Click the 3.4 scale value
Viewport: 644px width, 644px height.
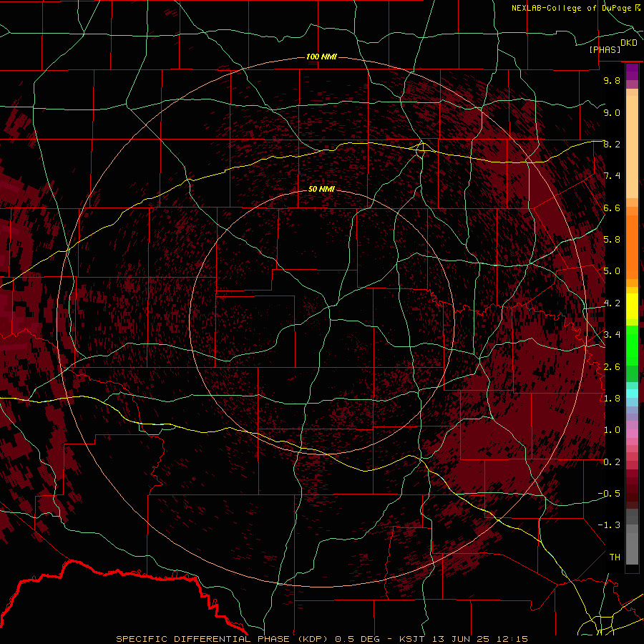tap(612, 335)
